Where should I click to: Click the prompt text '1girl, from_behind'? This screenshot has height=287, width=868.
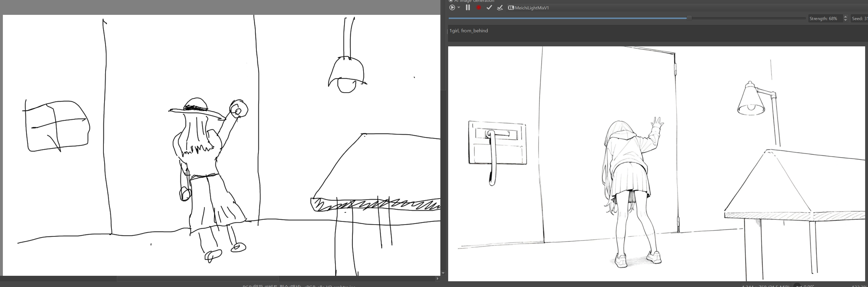(x=469, y=31)
